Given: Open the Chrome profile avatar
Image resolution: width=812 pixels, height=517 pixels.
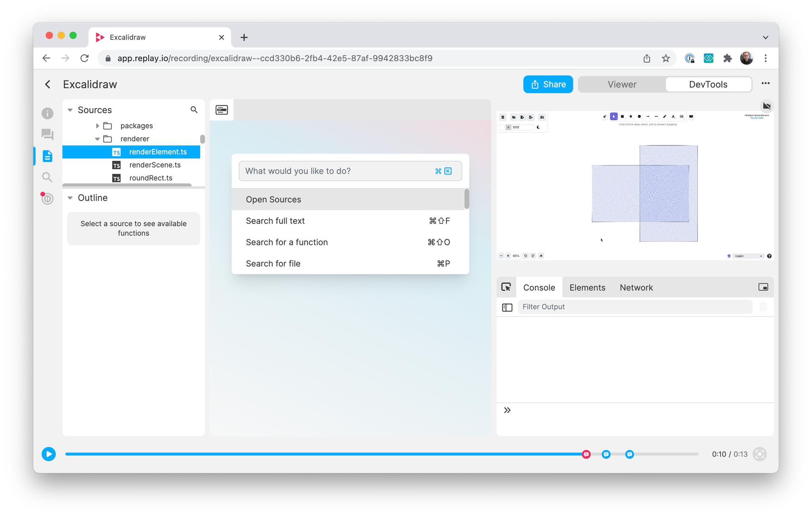Looking at the screenshot, I should 746,58.
